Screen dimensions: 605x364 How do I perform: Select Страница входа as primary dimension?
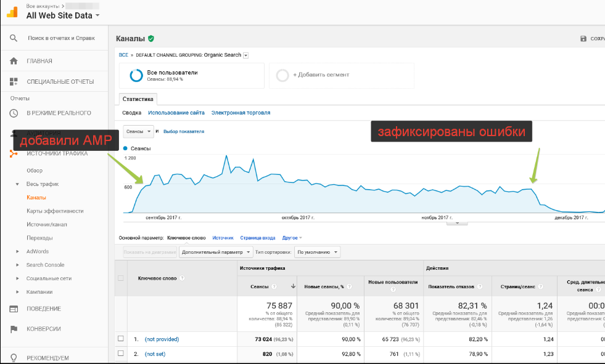[258, 238]
